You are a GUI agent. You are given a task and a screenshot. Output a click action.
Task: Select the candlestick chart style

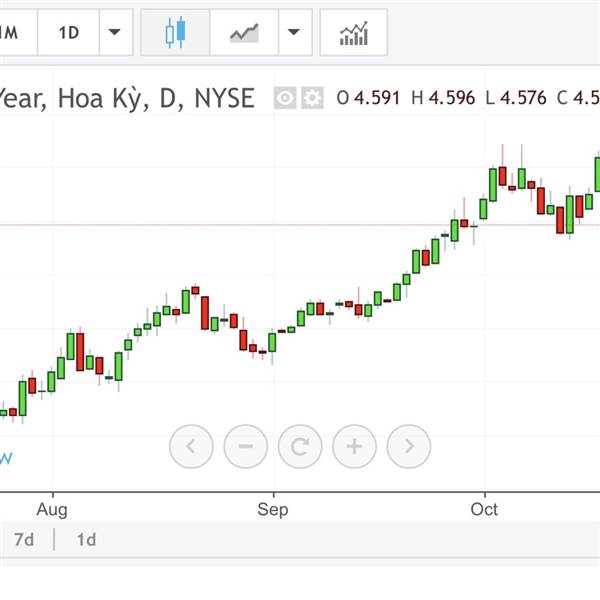coord(175,33)
